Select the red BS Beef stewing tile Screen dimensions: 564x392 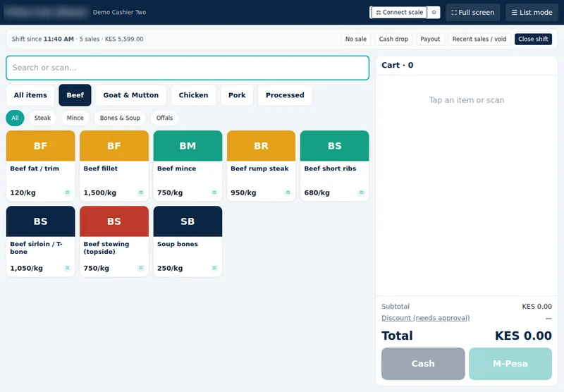114,241
